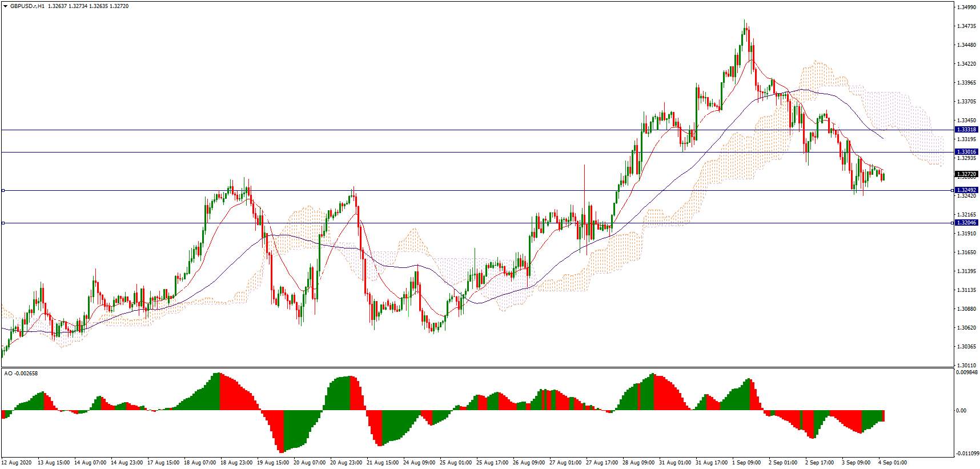Select the 1.32492 horizontal line price label
This screenshot has height=469, width=980.
(966, 190)
